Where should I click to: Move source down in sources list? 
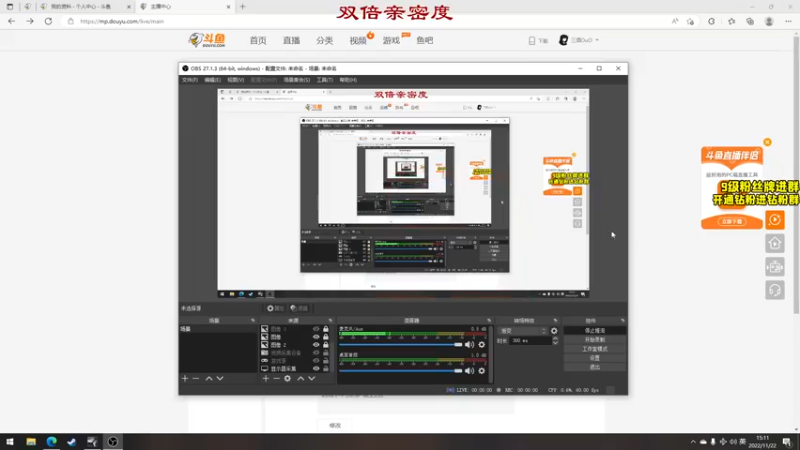click(312, 379)
